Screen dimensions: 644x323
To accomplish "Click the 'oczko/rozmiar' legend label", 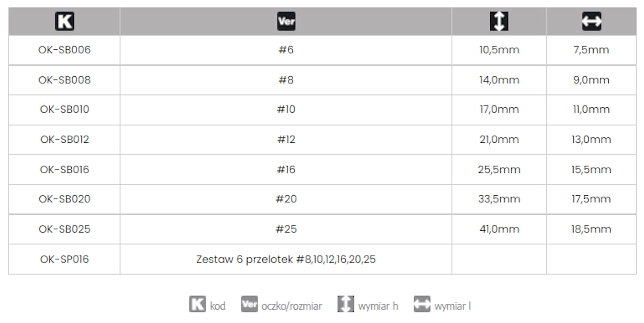I will point(292,306).
